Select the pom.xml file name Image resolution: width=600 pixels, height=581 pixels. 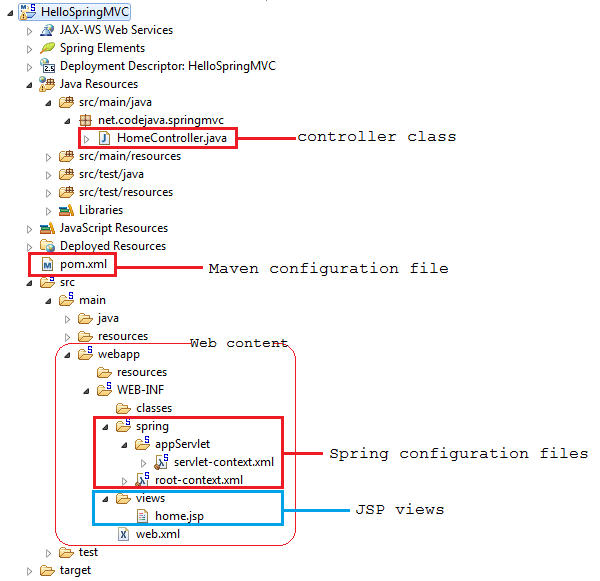(83, 264)
